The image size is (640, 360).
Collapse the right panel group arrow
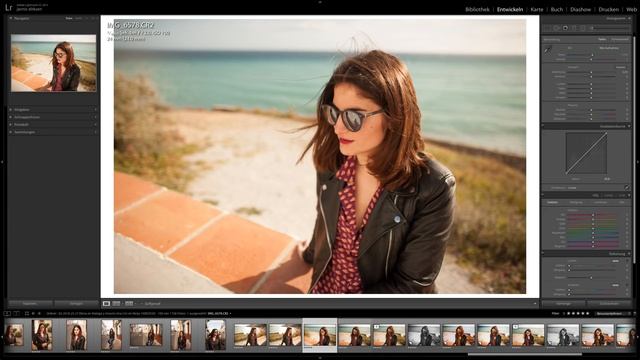pos(638,162)
